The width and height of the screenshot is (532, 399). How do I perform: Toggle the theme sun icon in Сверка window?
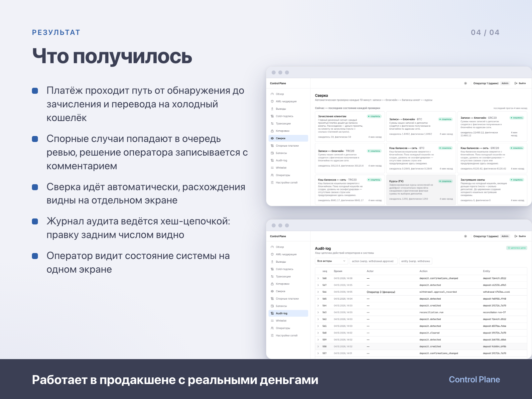click(x=465, y=83)
